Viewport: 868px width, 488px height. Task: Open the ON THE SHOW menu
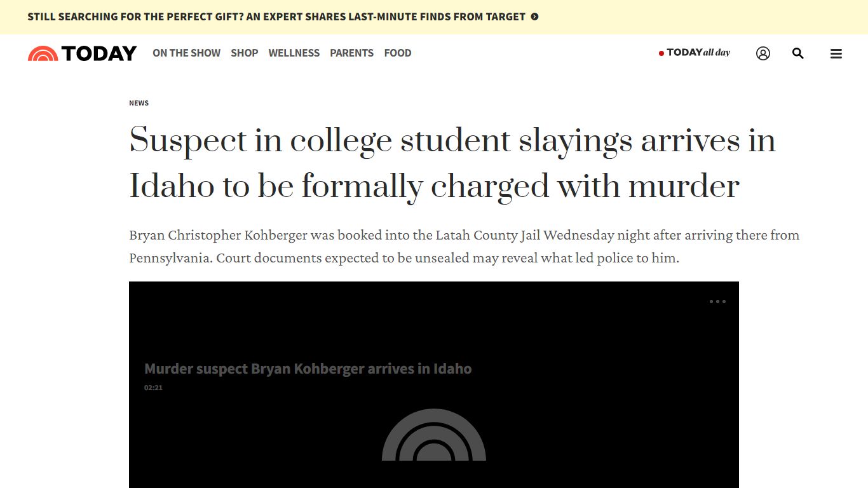pyautogui.click(x=186, y=53)
